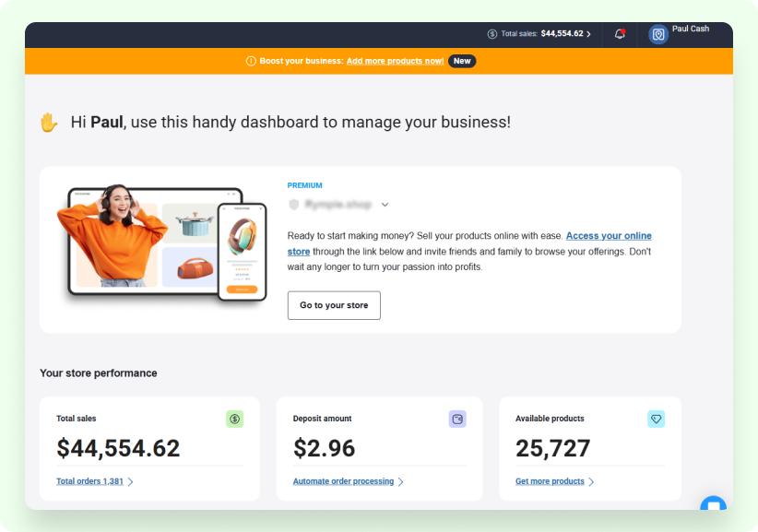This screenshot has width=758, height=532.
Task: Open the chat support bubble
Action: [712, 506]
